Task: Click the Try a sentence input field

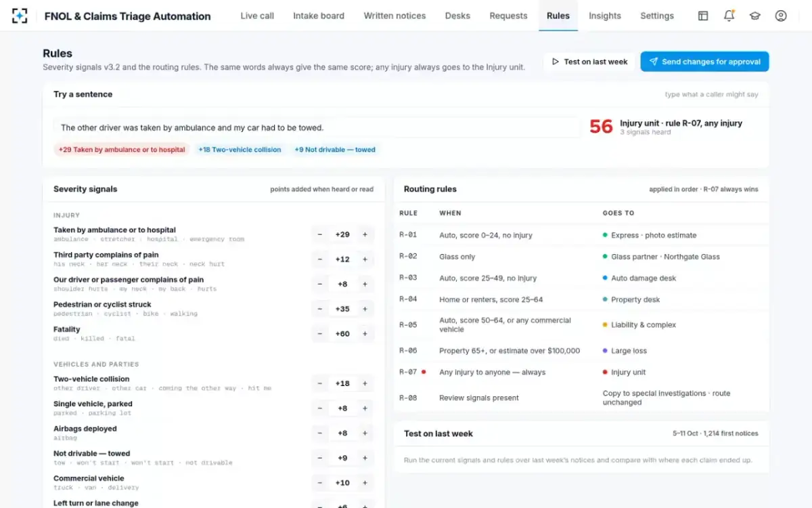Action: click(317, 127)
